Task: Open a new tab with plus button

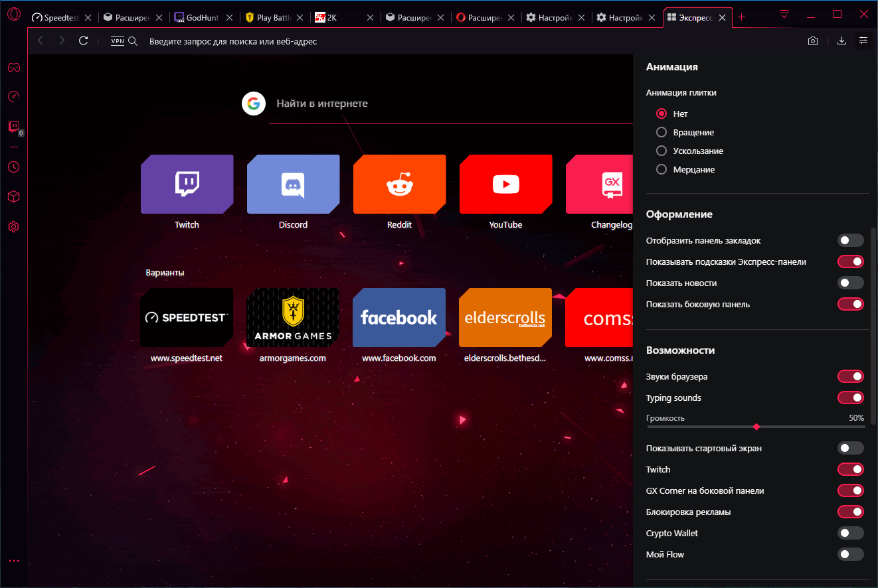Action: [x=742, y=17]
